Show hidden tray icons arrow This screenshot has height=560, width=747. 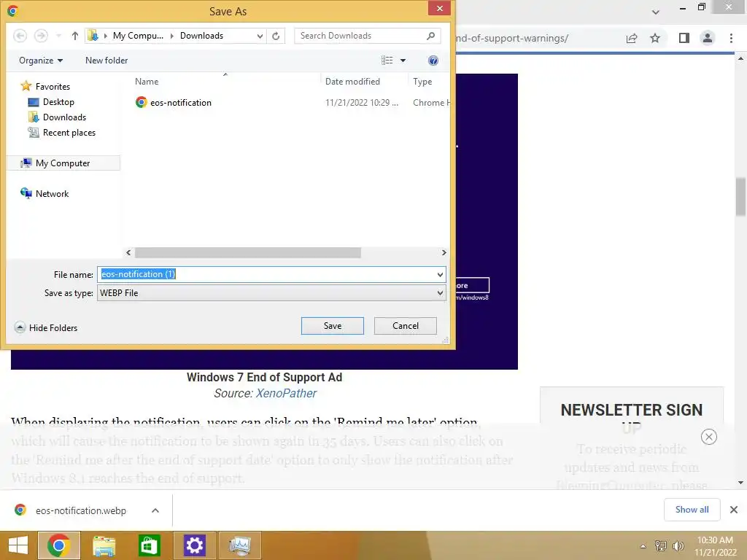(643, 546)
